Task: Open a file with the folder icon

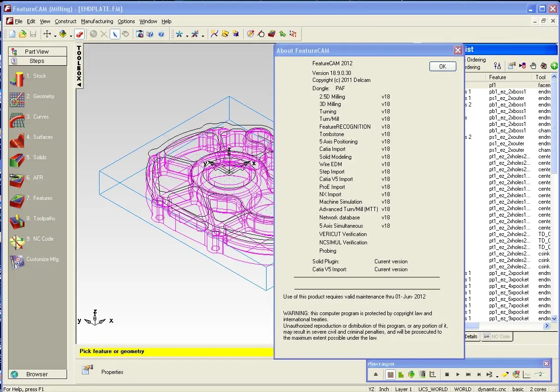Action: click(x=23, y=34)
